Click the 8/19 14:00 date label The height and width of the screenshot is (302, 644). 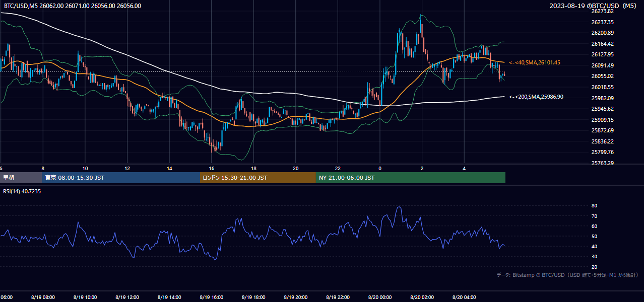pos(169,297)
